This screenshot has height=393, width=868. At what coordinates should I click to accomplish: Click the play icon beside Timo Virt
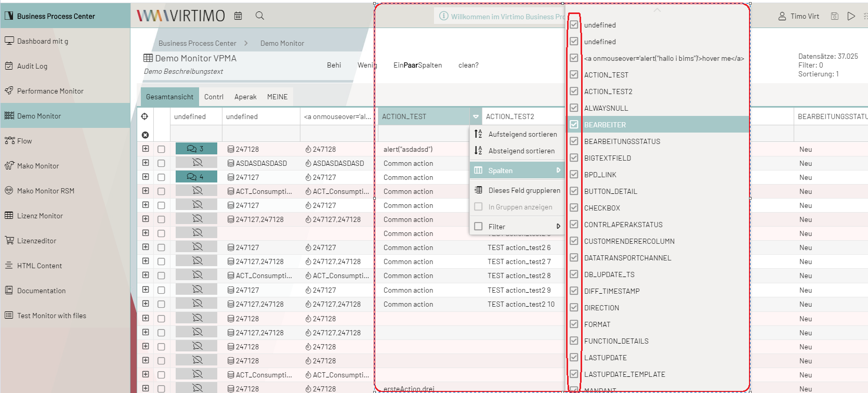click(x=851, y=16)
